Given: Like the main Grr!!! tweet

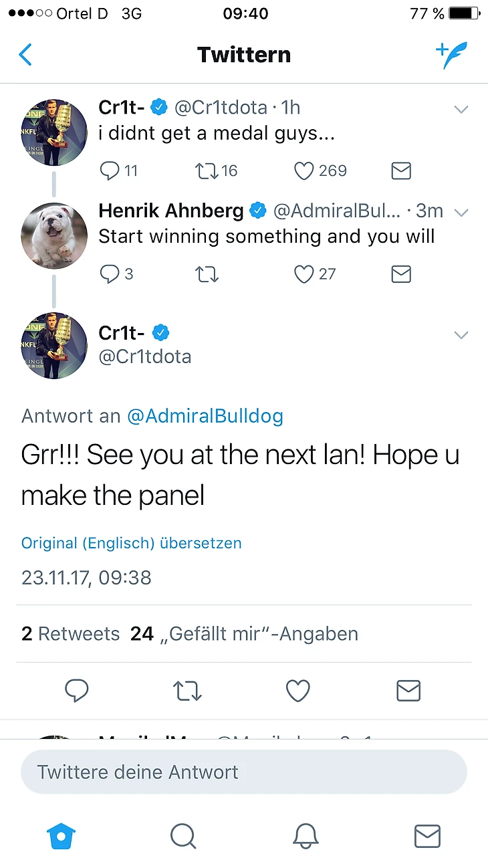Looking at the screenshot, I should pos(297,691).
